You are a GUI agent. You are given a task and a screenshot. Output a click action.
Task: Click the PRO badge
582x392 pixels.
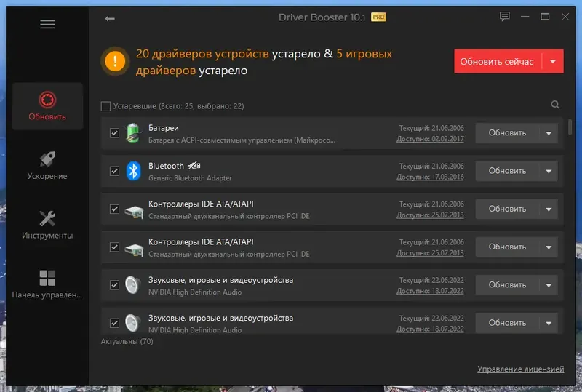(x=378, y=17)
